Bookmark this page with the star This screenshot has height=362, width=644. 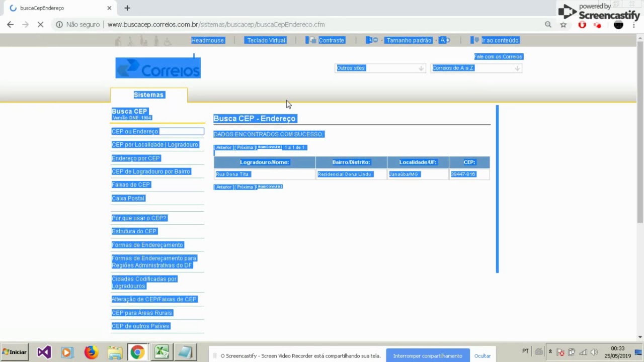tap(563, 25)
